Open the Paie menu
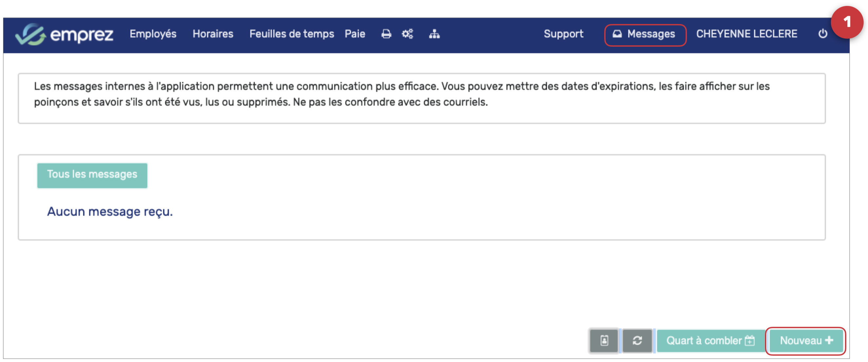Image resolution: width=868 pixels, height=362 pixels. click(x=355, y=34)
